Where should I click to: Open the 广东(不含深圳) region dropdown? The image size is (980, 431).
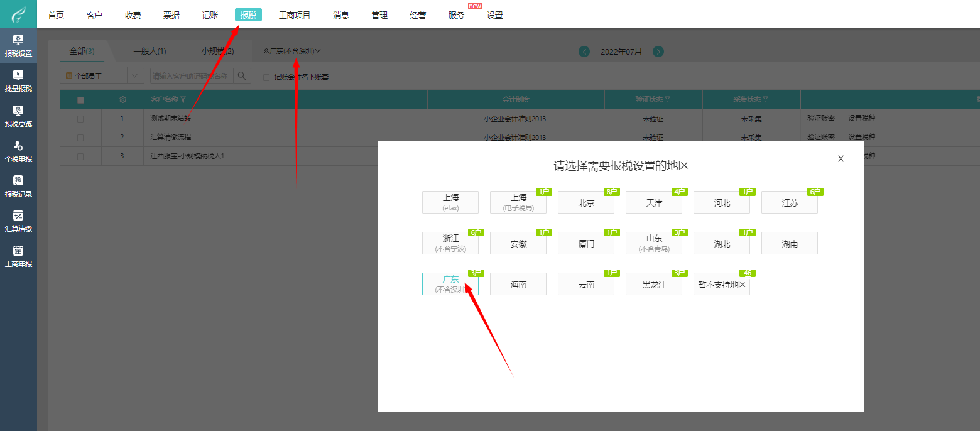coord(293,51)
